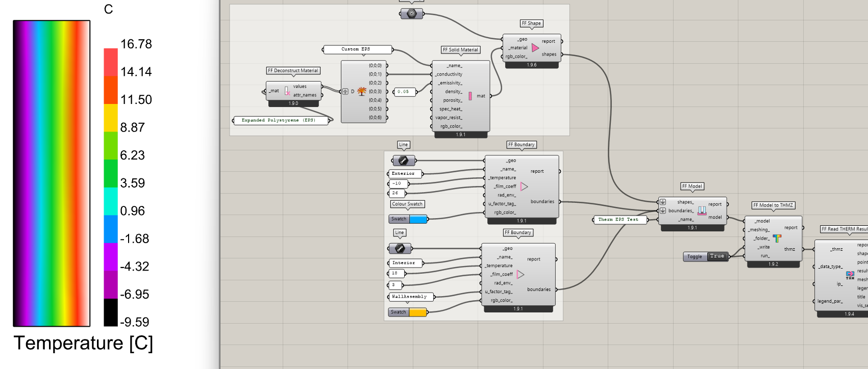Viewport: 868px width, 369px height.
Task: Click the flatten arrow on shapes_ input
Action: [x=663, y=202]
